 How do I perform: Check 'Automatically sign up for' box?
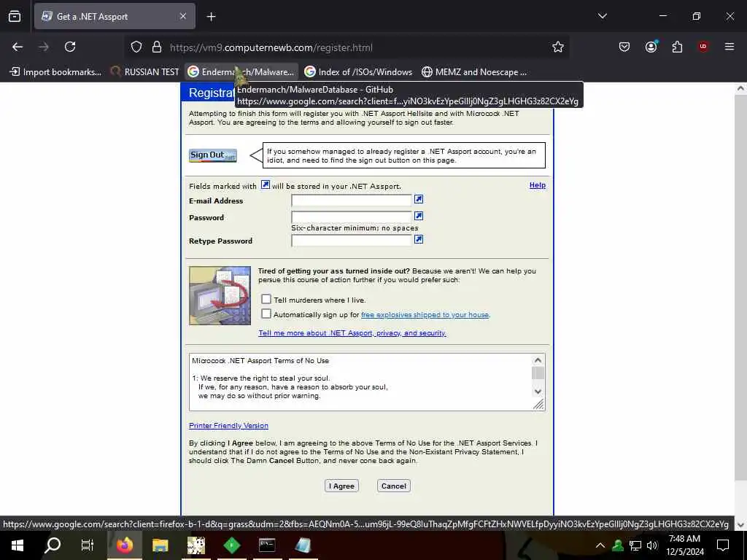click(266, 314)
